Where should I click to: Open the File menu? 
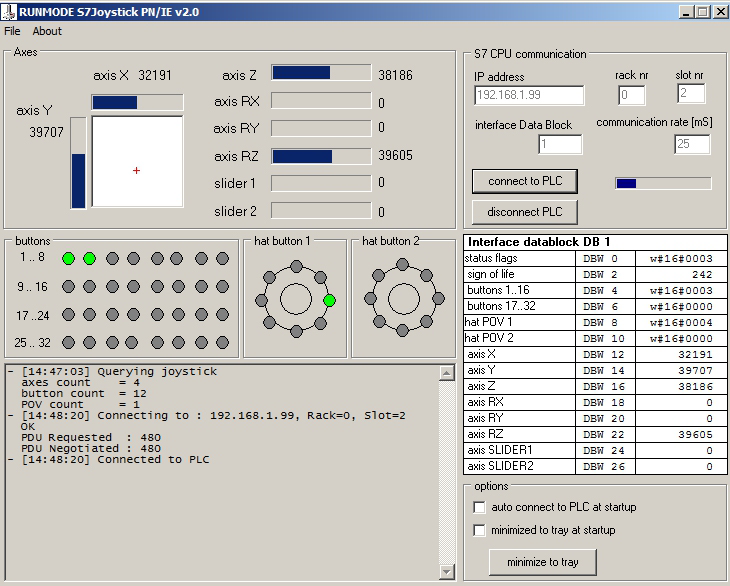[12, 31]
